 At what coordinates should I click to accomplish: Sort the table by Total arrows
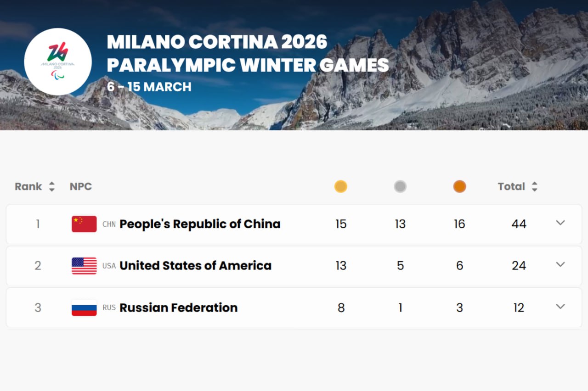(x=534, y=187)
